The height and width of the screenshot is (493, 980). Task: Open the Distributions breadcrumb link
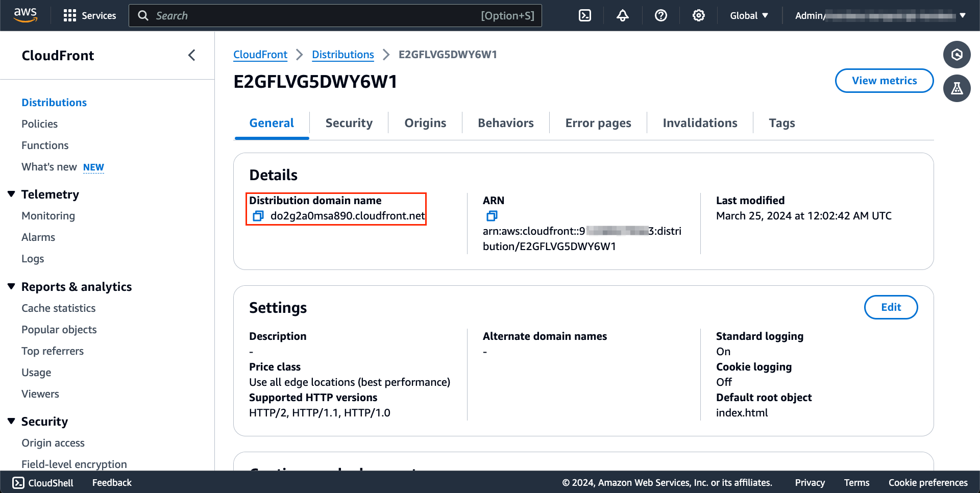click(343, 55)
